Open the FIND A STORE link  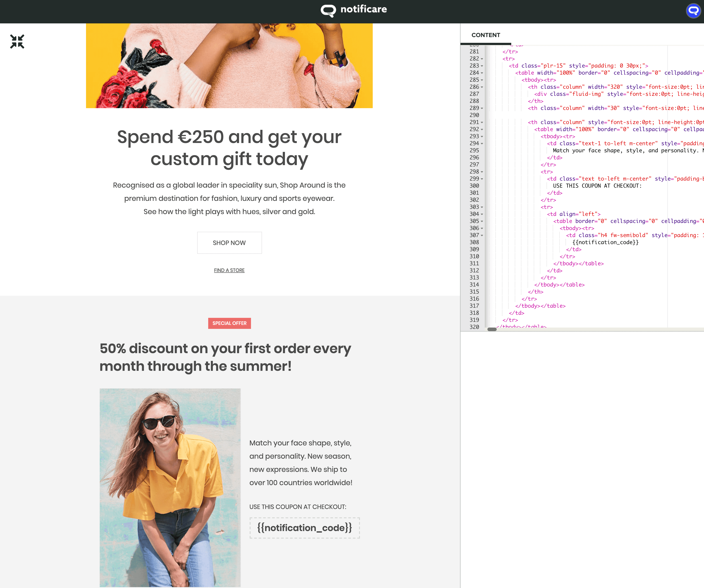pyautogui.click(x=229, y=270)
